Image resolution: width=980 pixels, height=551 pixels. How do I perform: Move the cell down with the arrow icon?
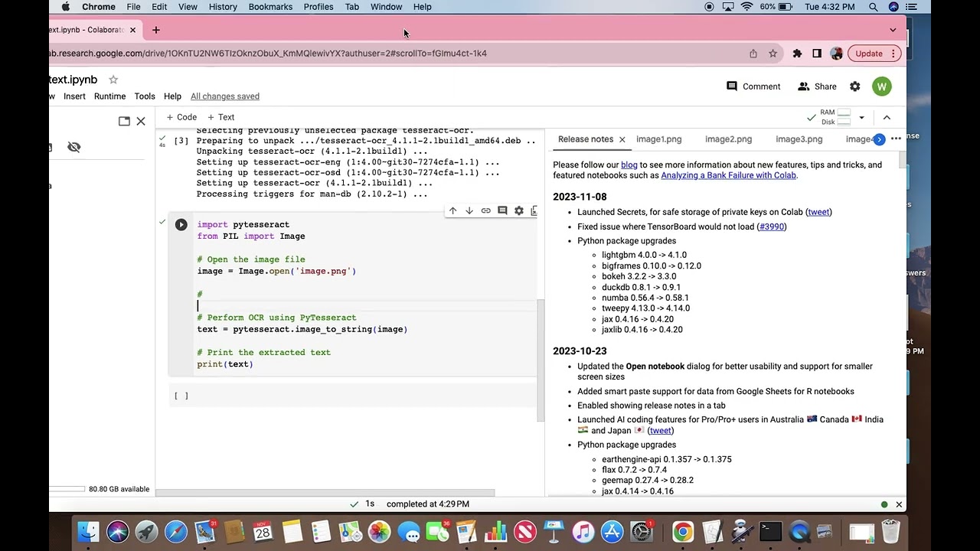469,210
